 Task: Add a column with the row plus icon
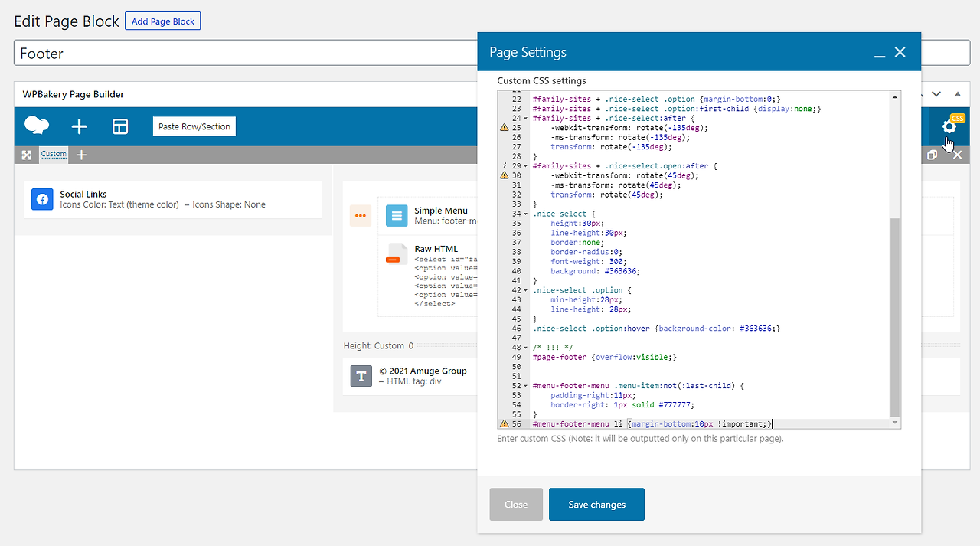click(82, 155)
